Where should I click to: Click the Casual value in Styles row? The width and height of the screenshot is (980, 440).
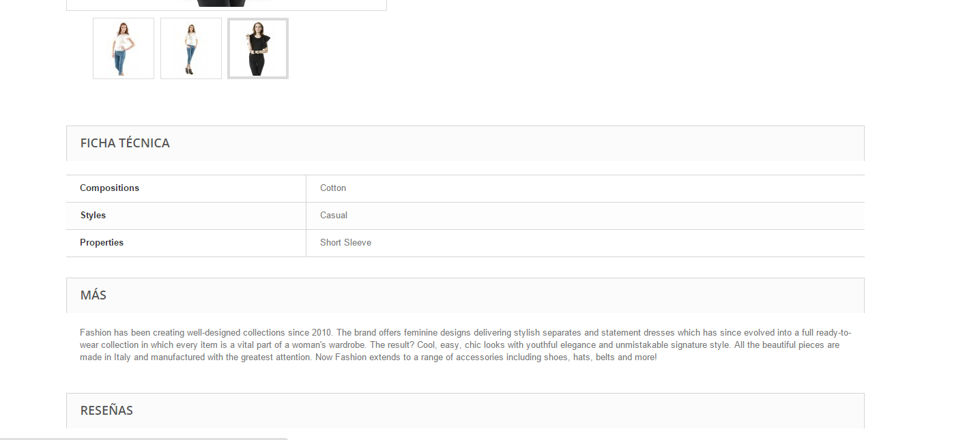[x=334, y=216]
